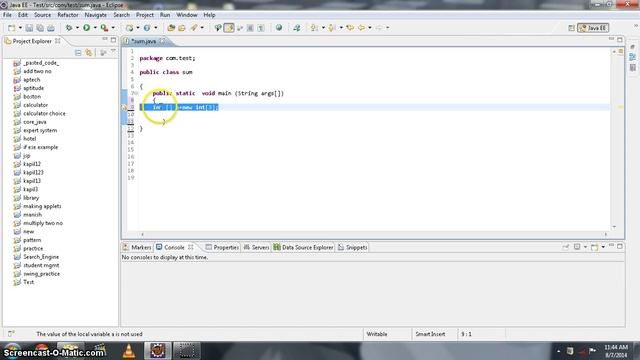Switch to the Servers tab
Viewport: 640px width, 360px height.
click(256, 247)
